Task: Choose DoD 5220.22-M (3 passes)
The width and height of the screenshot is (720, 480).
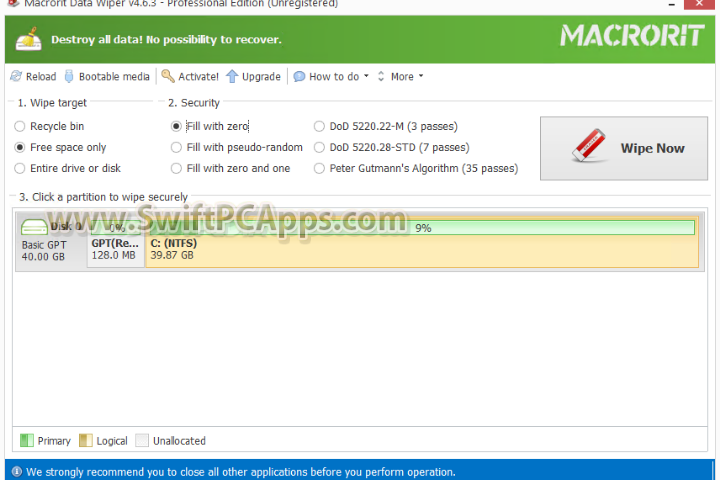Action: pyautogui.click(x=386, y=126)
